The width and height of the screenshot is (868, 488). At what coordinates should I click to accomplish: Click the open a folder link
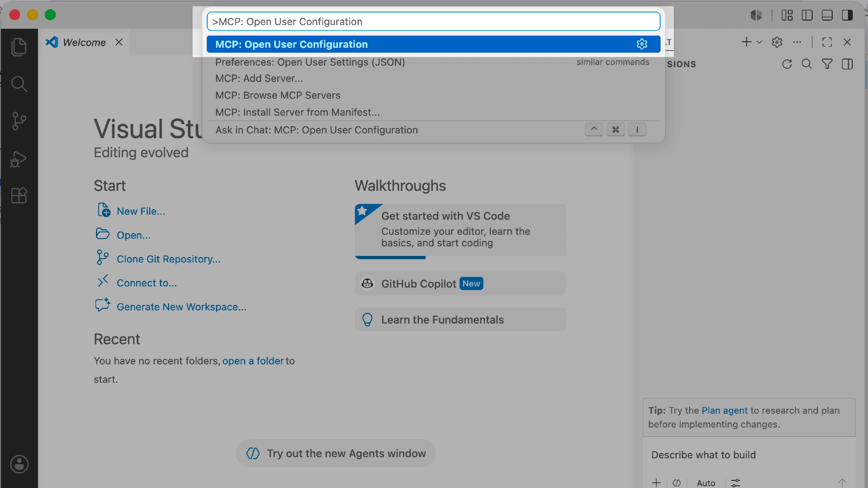pos(253,361)
